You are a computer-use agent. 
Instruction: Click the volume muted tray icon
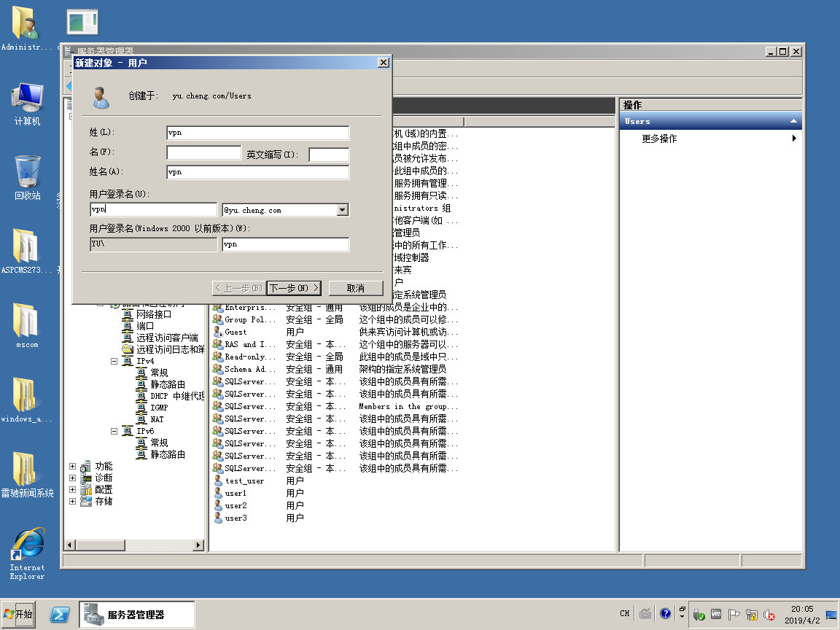click(769, 615)
